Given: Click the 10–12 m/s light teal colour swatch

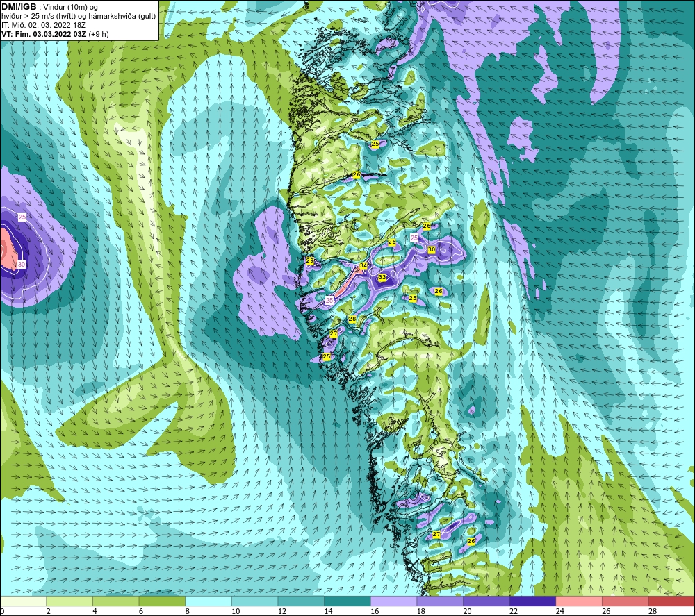Looking at the screenshot, I should [254, 601].
